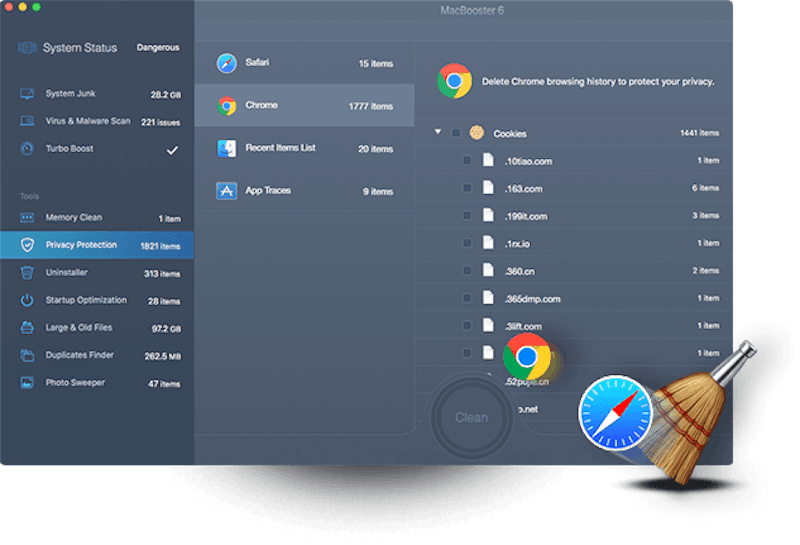Click the Startup Optimization power icon
The image size is (800, 545).
click(27, 300)
